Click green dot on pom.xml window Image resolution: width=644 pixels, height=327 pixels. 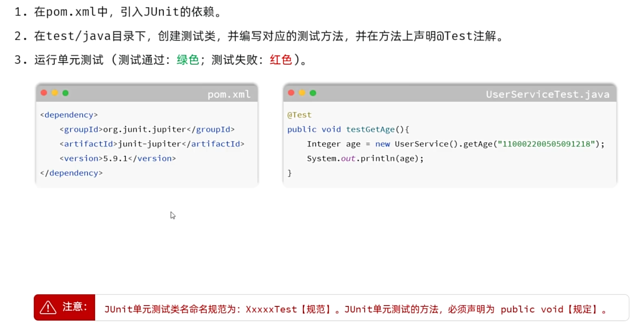coord(65,93)
